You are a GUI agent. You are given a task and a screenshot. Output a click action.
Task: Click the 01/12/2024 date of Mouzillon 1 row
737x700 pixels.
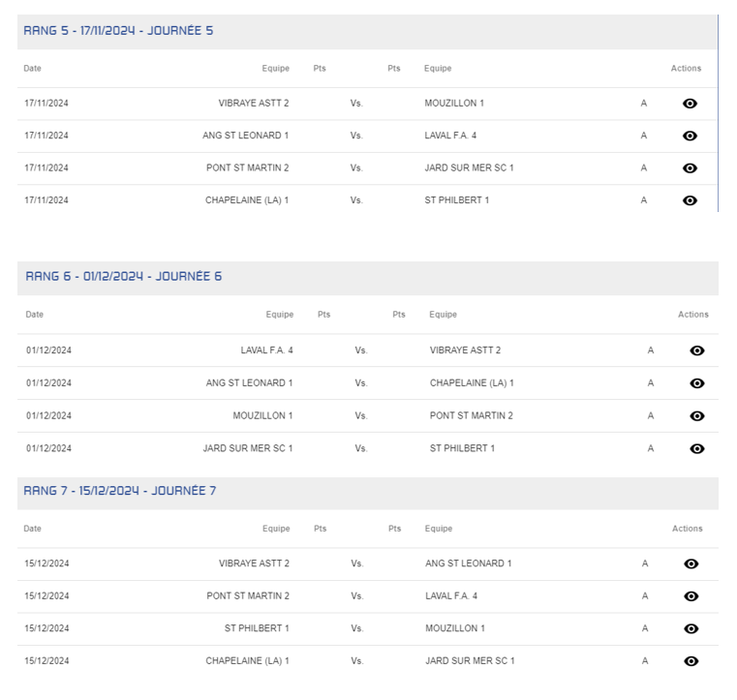pyautogui.click(x=48, y=416)
